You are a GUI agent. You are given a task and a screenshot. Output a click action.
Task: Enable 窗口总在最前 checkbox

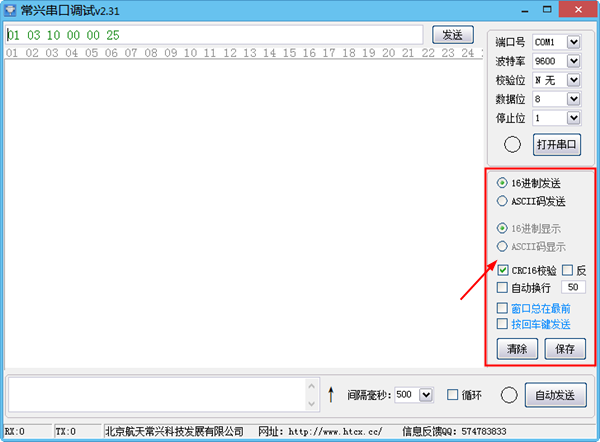click(x=502, y=308)
